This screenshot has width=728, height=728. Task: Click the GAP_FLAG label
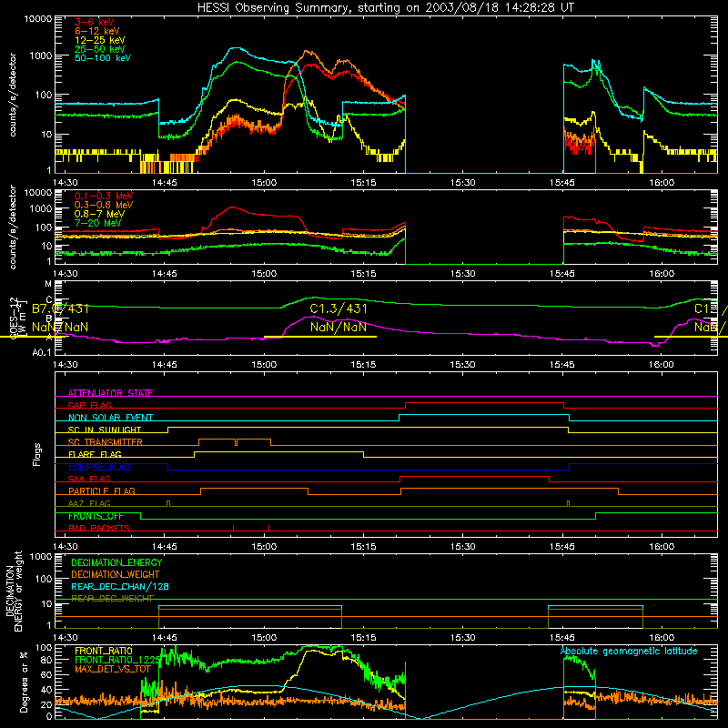[89, 405]
